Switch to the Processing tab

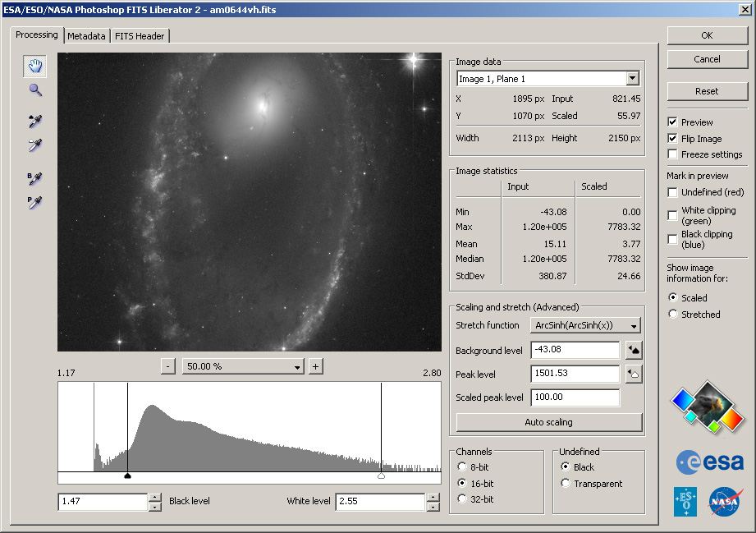[37, 34]
